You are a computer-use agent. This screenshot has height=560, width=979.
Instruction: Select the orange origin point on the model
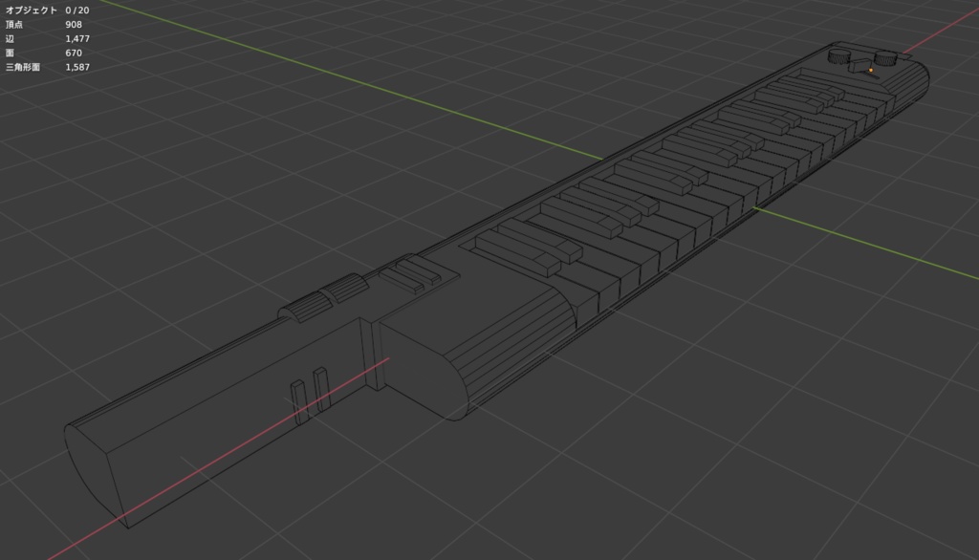point(871,71)
